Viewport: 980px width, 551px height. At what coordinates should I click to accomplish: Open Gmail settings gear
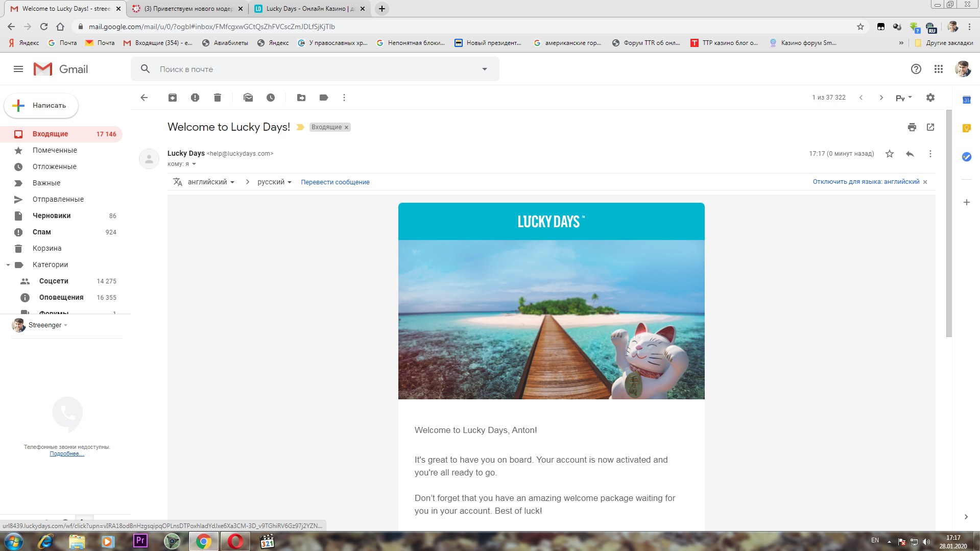[x=930, y=98]
